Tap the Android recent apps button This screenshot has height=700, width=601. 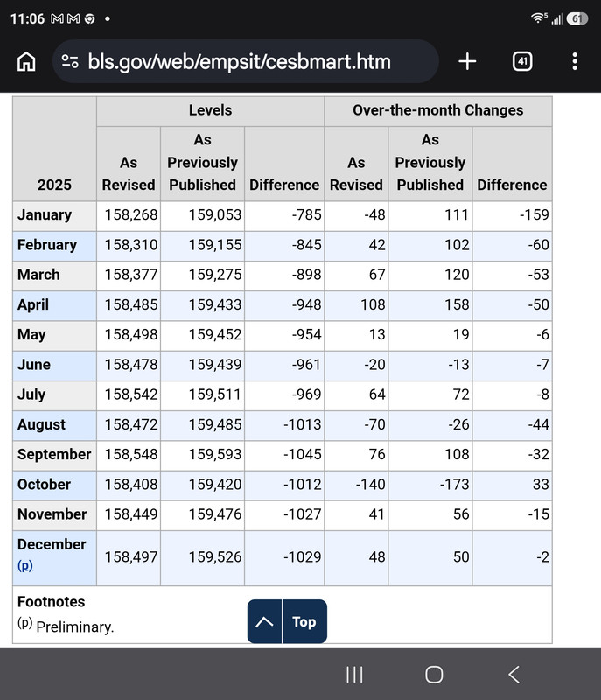click(354, 674)
